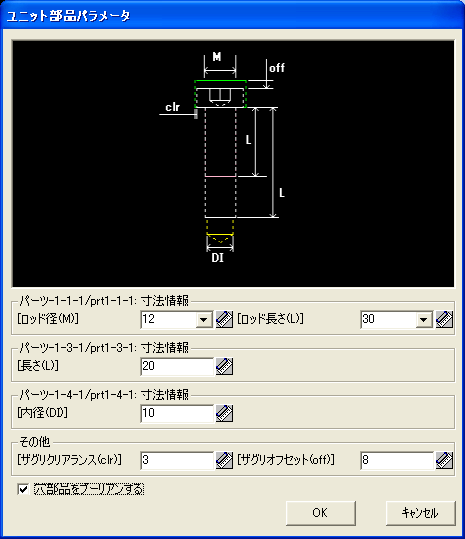This screenshot has height=539, width=465.
Task: Click the キャンセル button
Action: click(420, 513)
